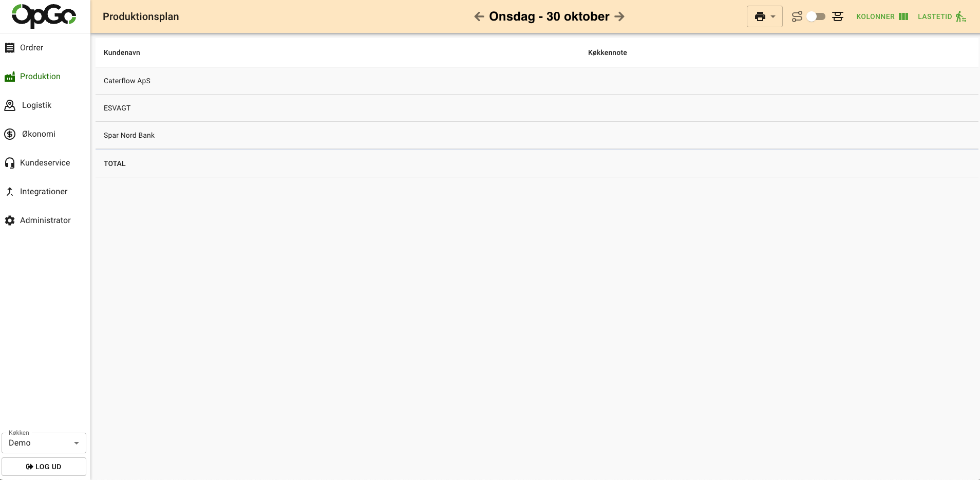Click the Integrationer merge icon

click(x=10, y=192)
